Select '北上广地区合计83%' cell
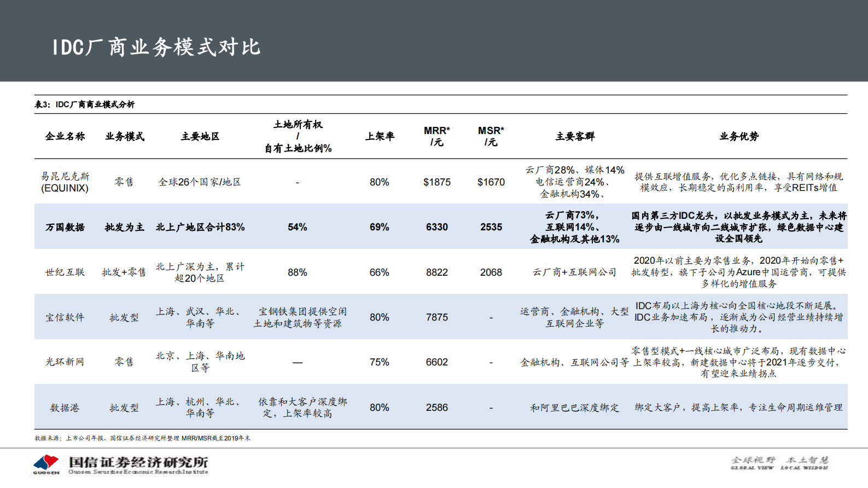 click(200, 227)
